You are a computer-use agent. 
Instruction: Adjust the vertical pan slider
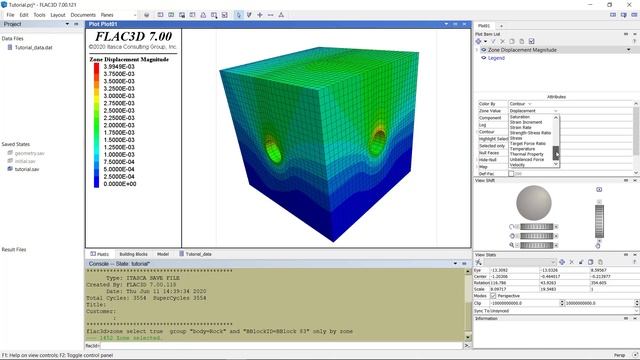(599, 221)
